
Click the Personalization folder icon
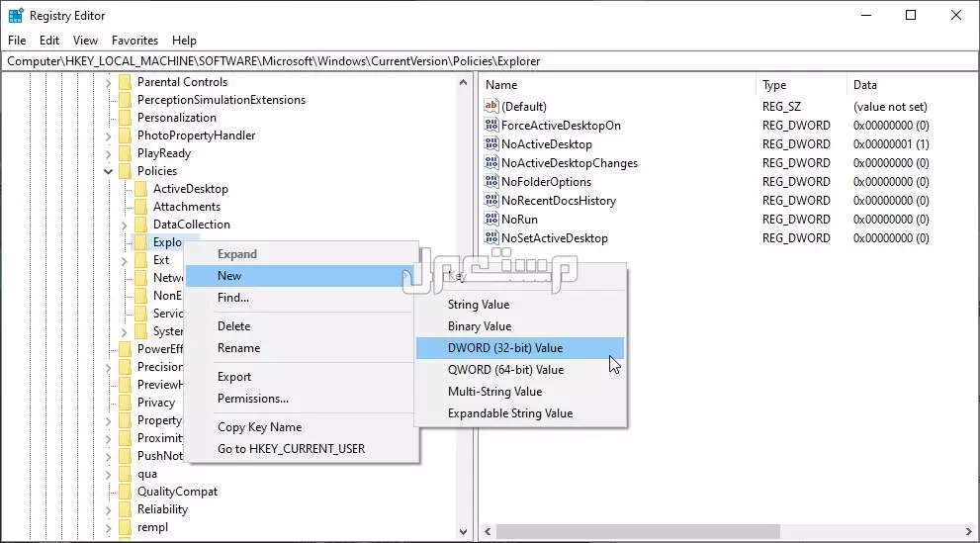pyautogui.click(x=125, y=118)
